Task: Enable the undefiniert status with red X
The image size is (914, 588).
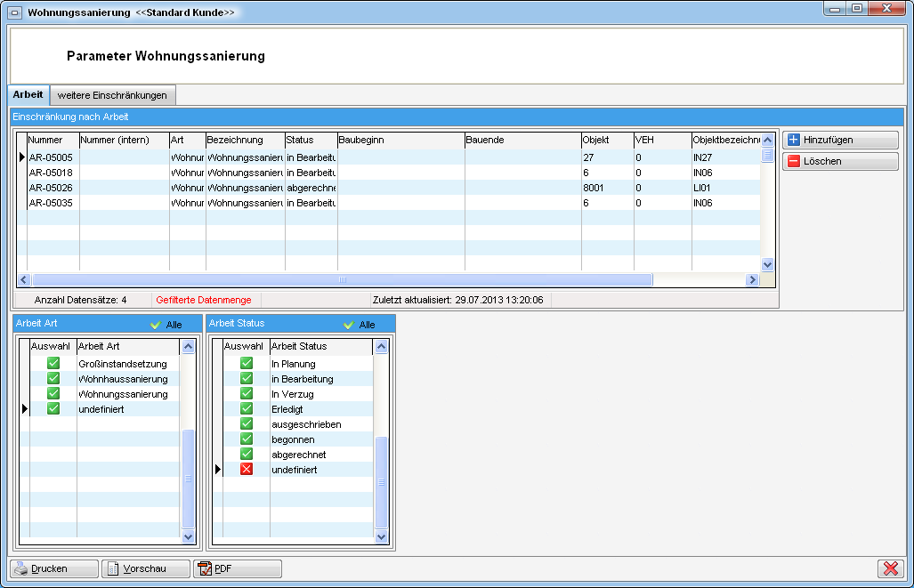Action: click(x=247, y=470)
